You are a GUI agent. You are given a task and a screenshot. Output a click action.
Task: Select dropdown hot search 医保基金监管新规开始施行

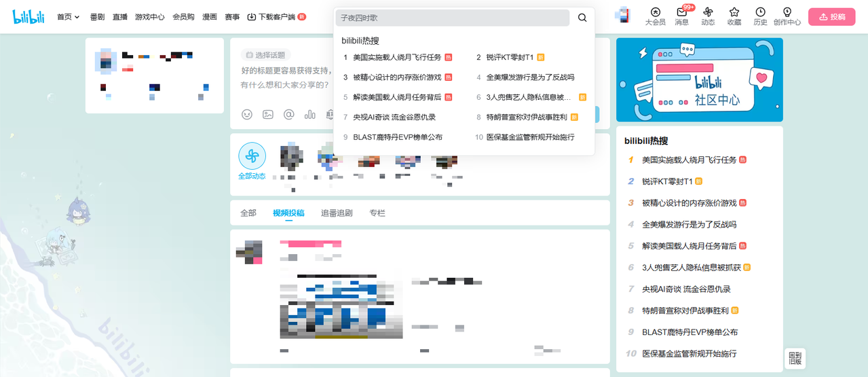[x=530, y=137]
